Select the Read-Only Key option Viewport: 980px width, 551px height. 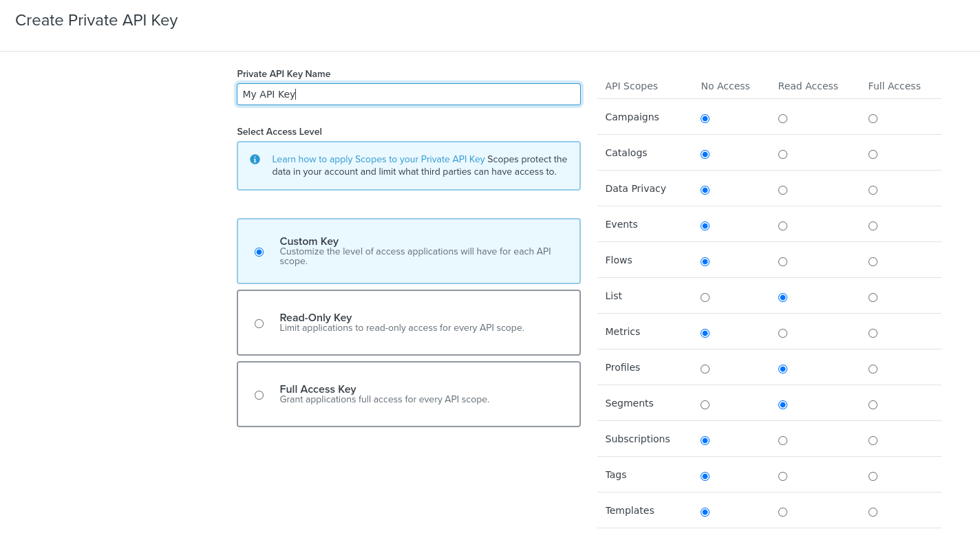259,323
